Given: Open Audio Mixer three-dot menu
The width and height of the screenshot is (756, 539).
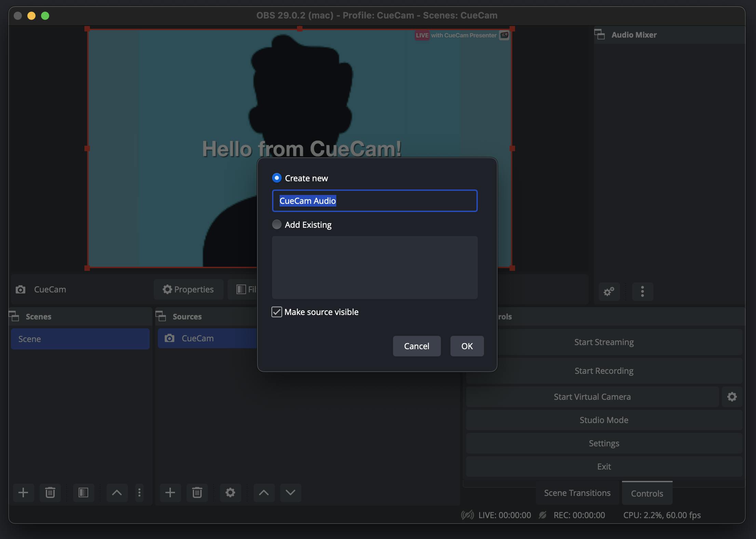Looking at the screenshot, I should [643, 291].
